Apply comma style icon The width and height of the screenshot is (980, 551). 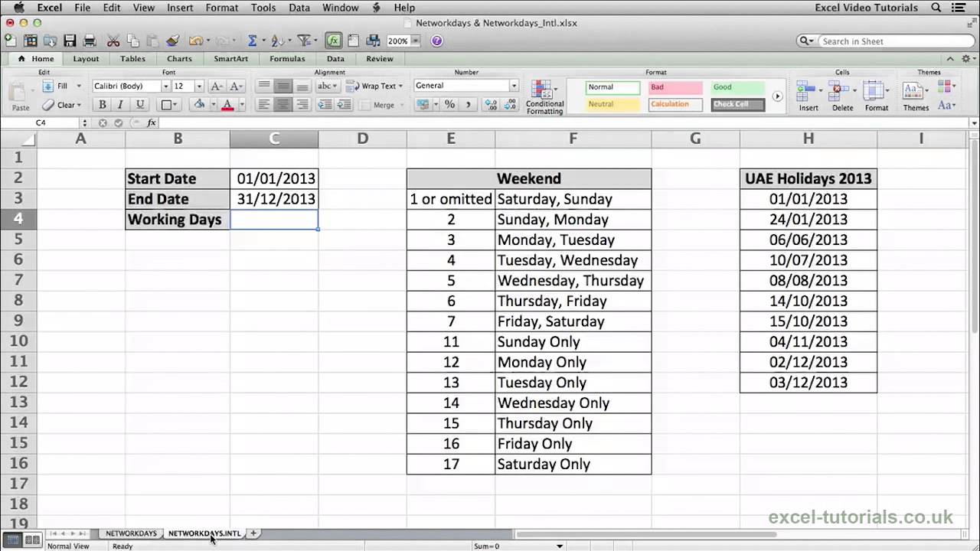click(x=468, y=105)
